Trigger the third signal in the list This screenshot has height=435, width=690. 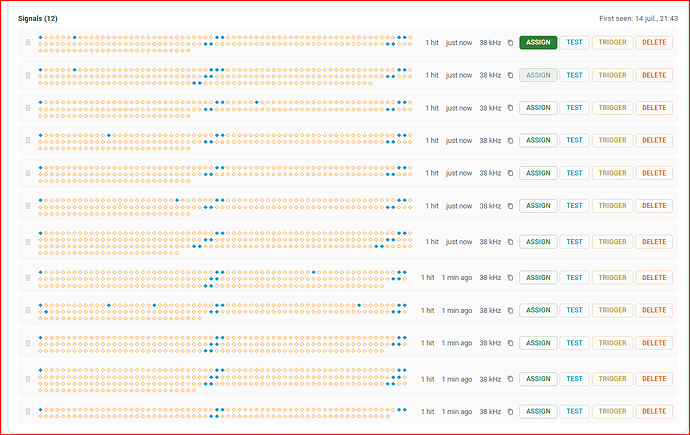click(x=612, y=108)
